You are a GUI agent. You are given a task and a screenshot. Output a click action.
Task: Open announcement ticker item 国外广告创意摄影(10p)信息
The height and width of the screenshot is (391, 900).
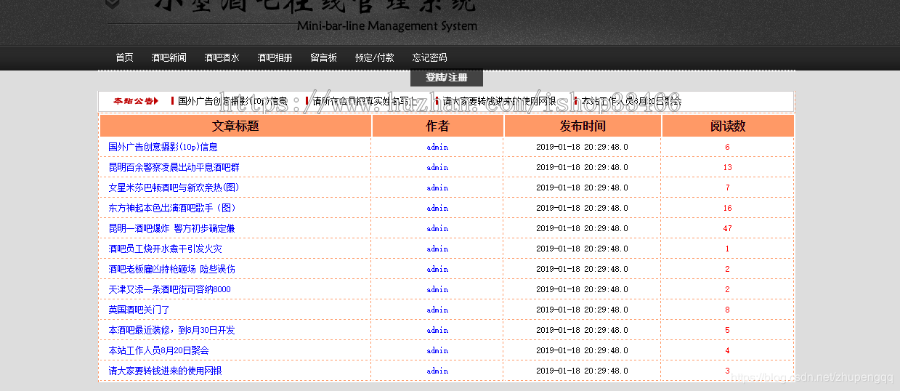coord(232,101)
